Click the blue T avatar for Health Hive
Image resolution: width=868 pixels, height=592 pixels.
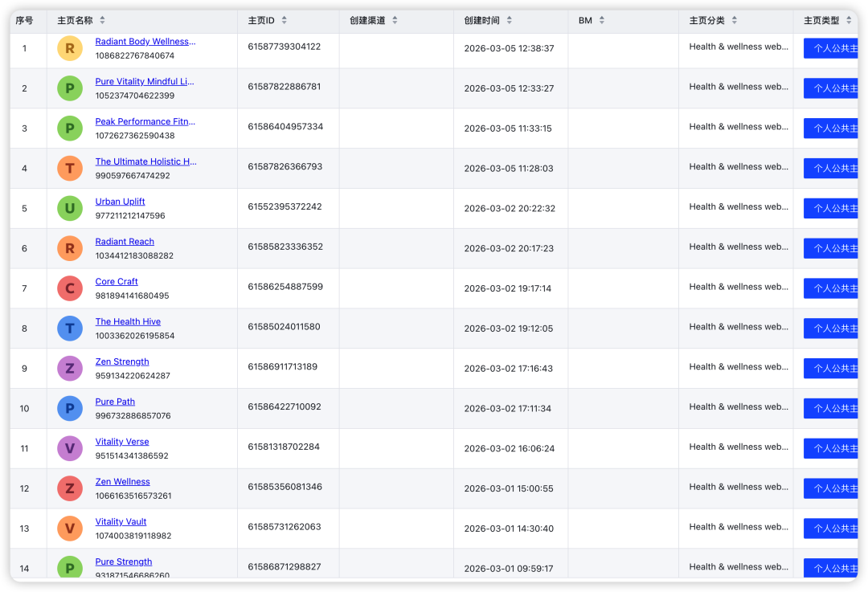tap(70, 328)
